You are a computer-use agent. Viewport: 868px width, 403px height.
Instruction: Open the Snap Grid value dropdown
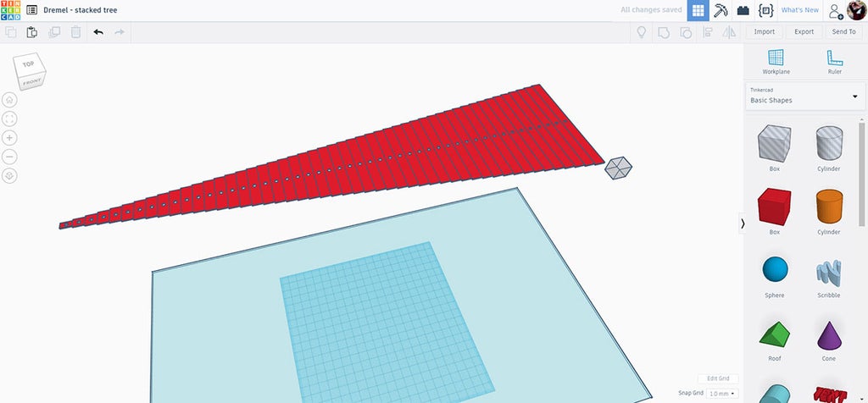(722, 394)
